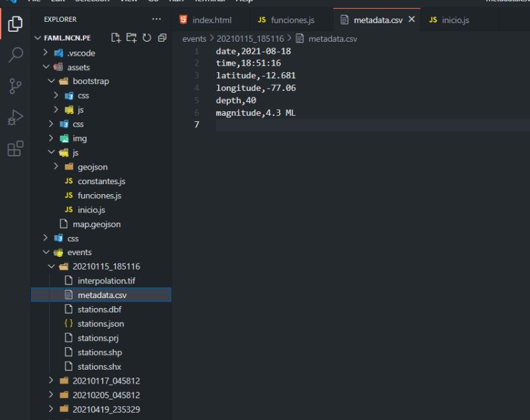This screenshot has width=530, height=420.
Task: Click the events breadcrumb above the editor
Action: [x=194, y=38]
